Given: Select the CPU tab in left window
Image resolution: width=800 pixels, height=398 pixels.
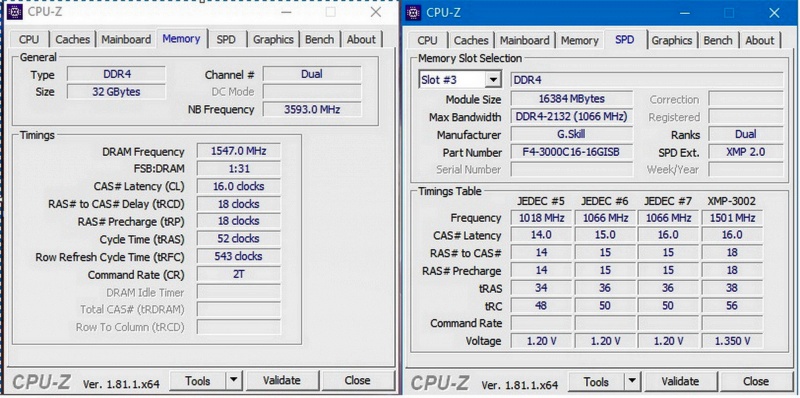Looking at the screenshot, I should (x=29, y=39).
